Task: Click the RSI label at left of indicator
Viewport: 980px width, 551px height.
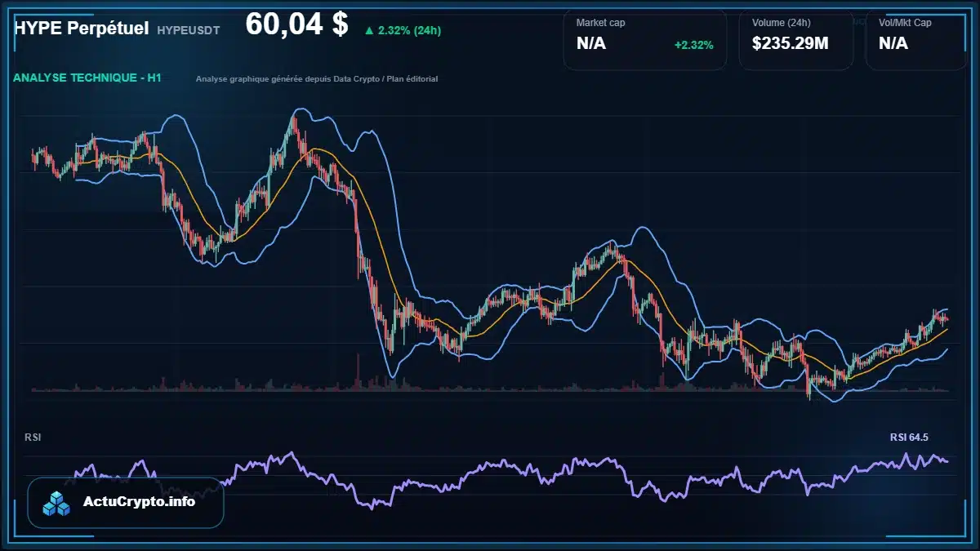Action: pos(33,438)
